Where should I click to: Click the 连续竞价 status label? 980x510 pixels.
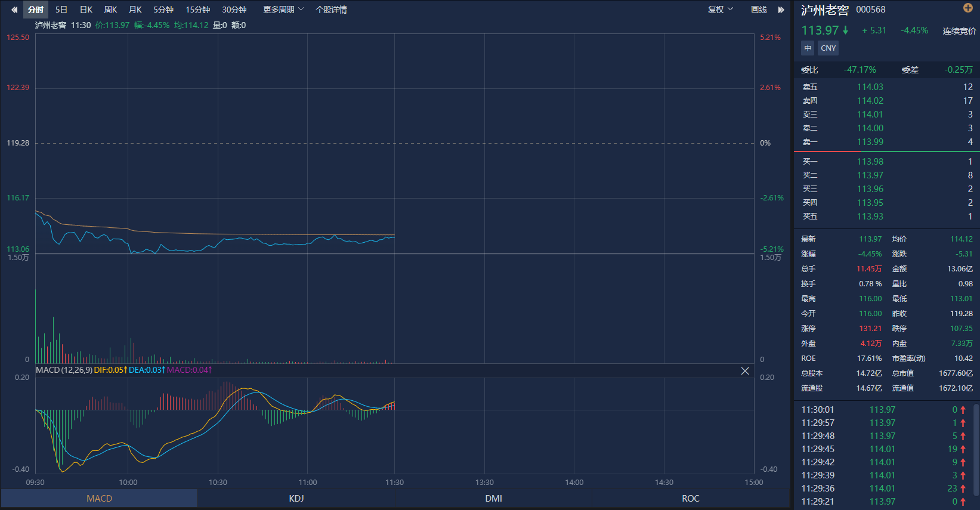[959, 31]
